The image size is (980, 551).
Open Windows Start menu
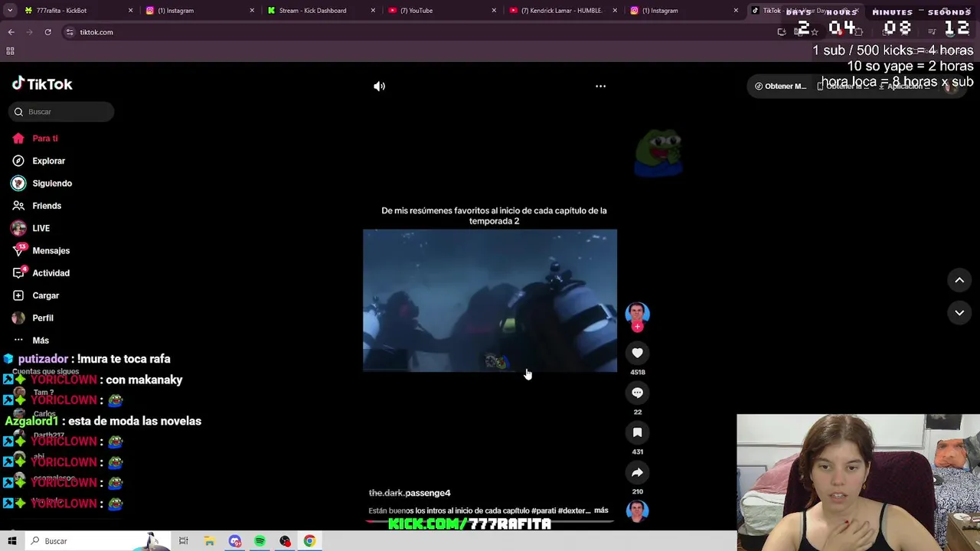(12, 541)
